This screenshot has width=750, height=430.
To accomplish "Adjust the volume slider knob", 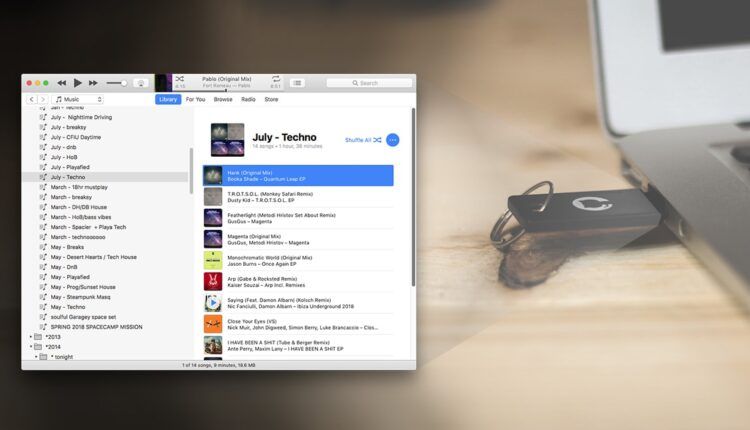I will (124, 83).
